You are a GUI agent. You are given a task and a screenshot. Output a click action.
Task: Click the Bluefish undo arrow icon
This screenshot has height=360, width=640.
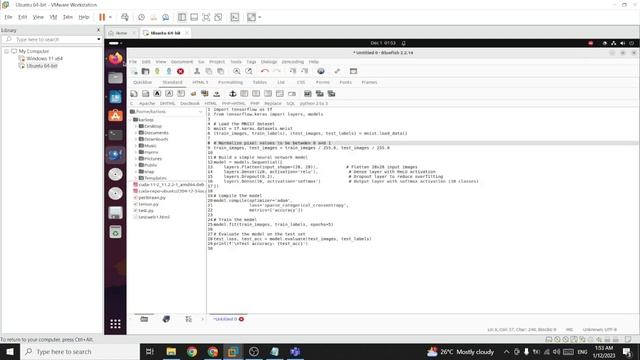(264, 71)
